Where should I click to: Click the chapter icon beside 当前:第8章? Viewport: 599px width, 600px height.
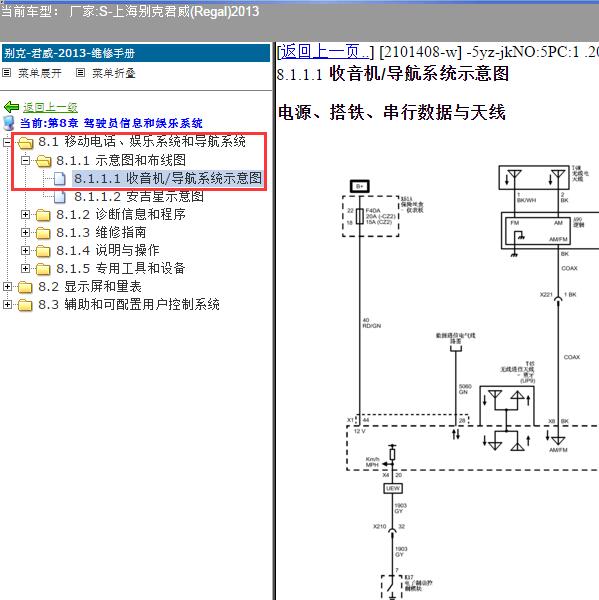(x=9, y=123)
